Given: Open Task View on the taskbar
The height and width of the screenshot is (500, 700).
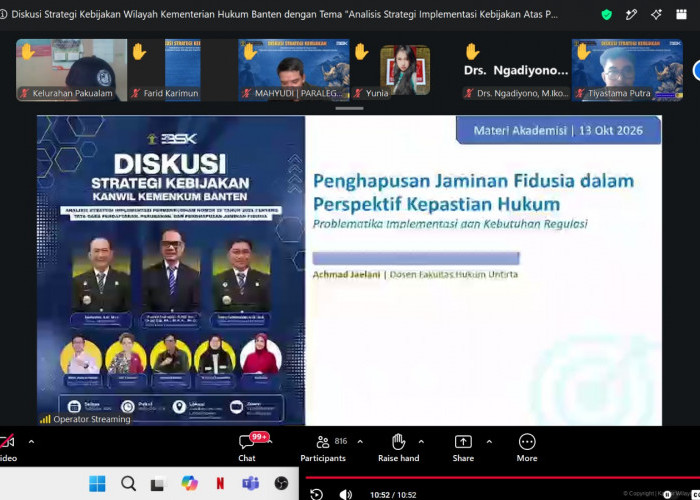Looking at the screenshot, I should click(157, 484).
